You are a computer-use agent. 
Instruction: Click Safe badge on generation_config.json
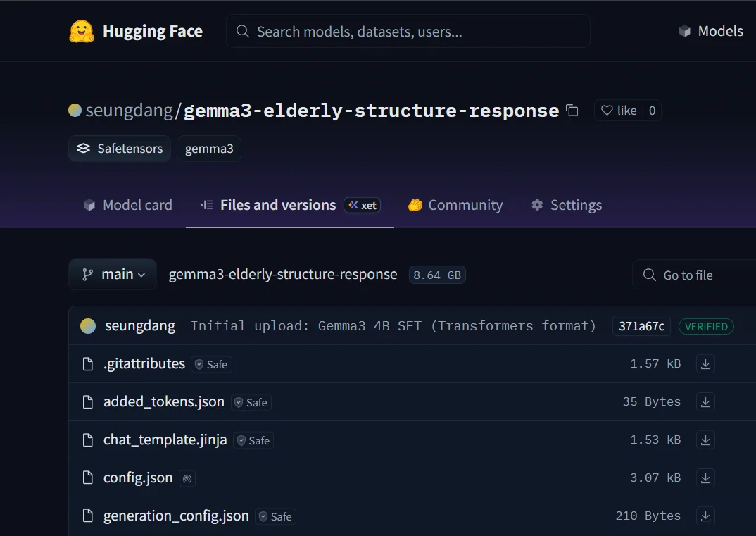tap(276, 517)
